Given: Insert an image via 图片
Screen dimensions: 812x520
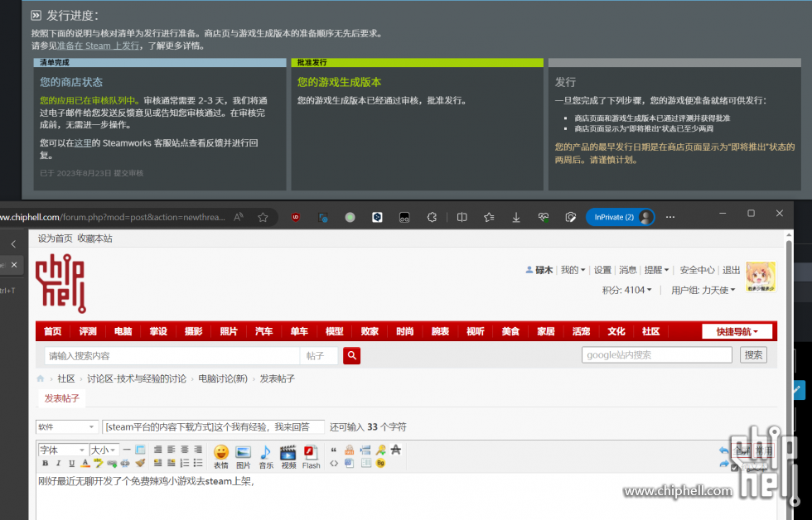Looking at the screenshot, I should click(244, 456).
